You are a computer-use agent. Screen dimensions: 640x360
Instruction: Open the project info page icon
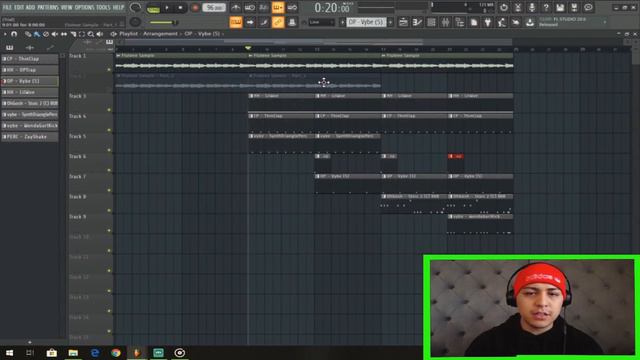click(x=473, y=22)
